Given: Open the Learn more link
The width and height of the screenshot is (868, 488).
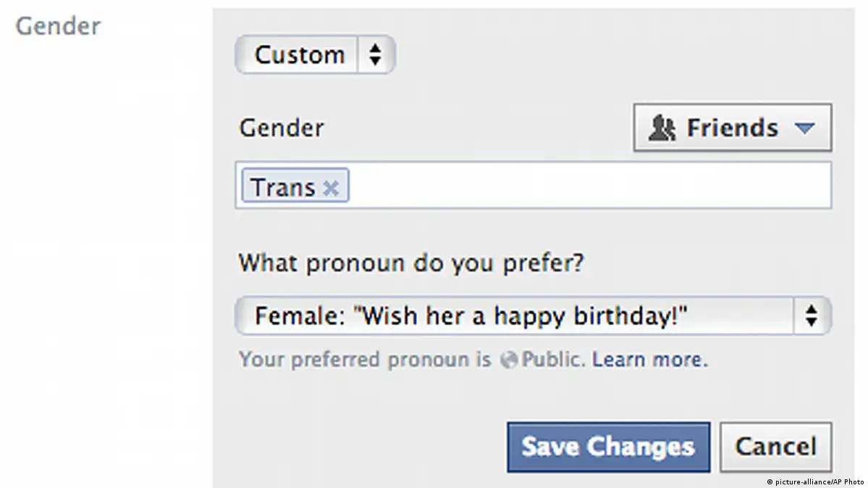Looking at the screenshot, I should 649,360.
